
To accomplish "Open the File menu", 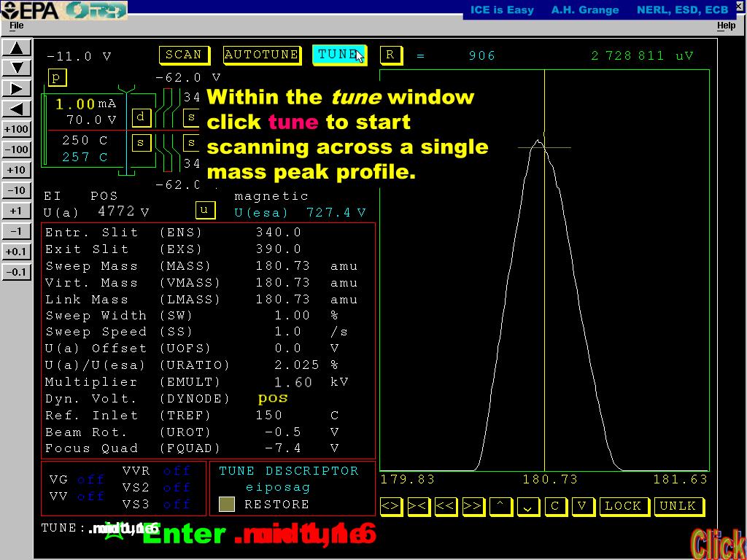I will pos(17,26).
